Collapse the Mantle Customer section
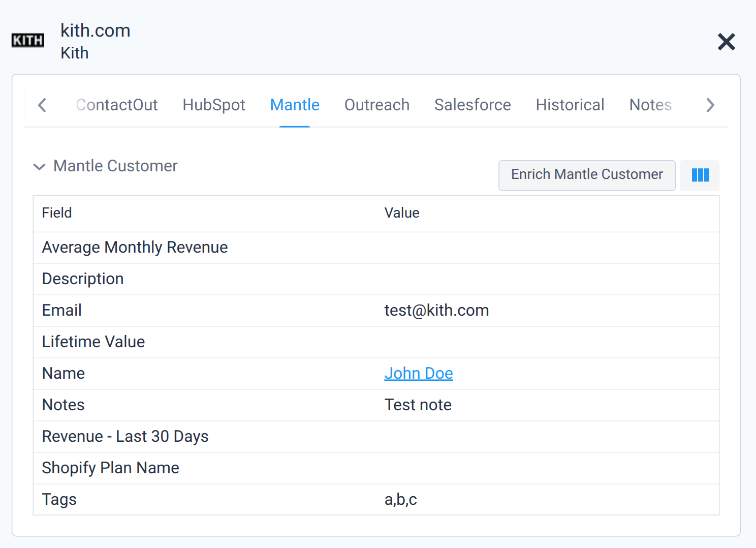 pos(39,166)
